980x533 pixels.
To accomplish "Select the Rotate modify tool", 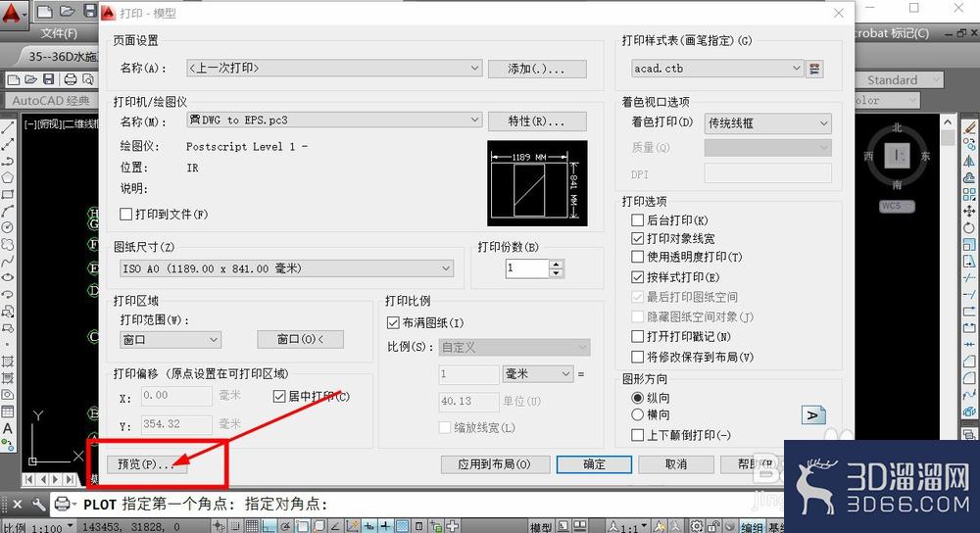I will coord(969,228).
